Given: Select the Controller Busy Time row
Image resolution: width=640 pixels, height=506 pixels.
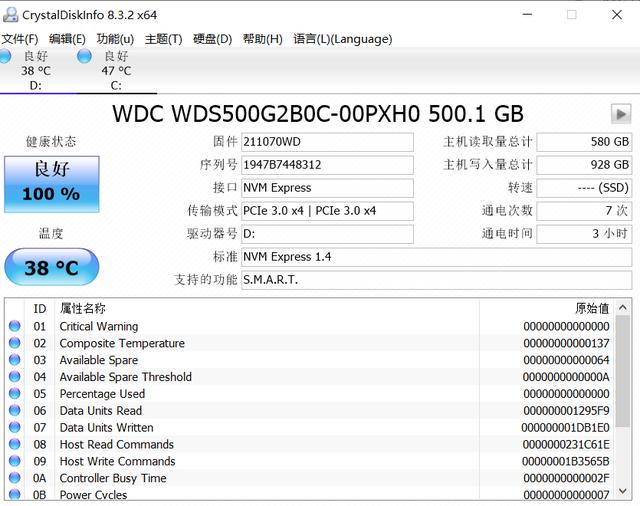Looking at the screenshot, I should tap(113, 479).
